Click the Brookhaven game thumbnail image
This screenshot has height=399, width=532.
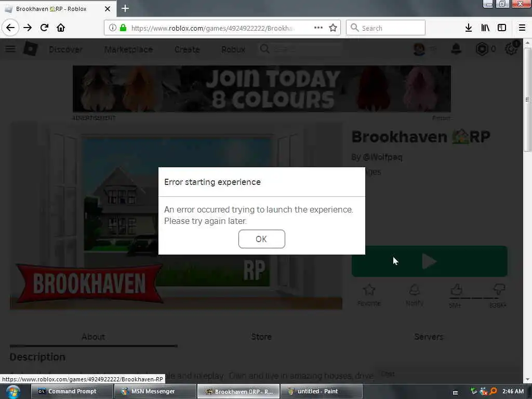(x=176, y=216)
